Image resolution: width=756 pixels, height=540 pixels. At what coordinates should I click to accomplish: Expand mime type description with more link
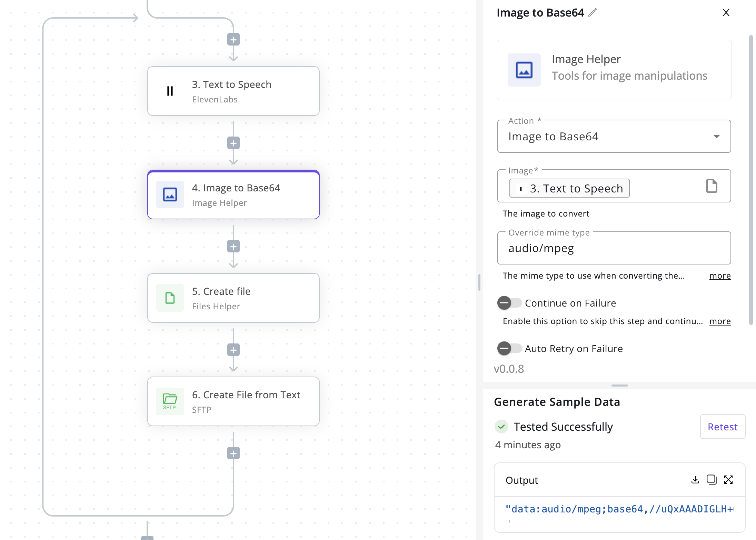click(x=720, y=276)
